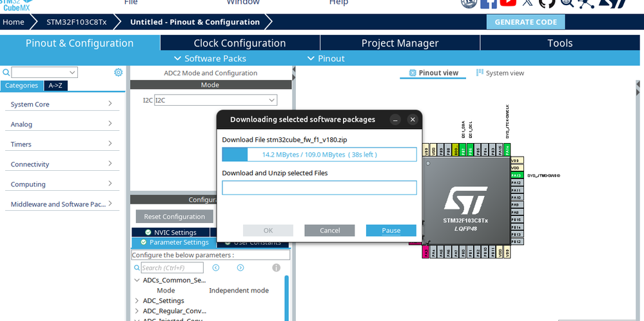Expand the Computing category
This screenshot has height=321, width=644.
click(62, 184)
